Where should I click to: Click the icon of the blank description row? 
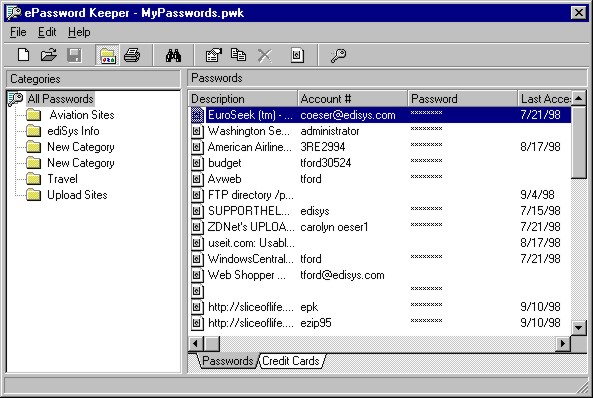tap(197, 291)
